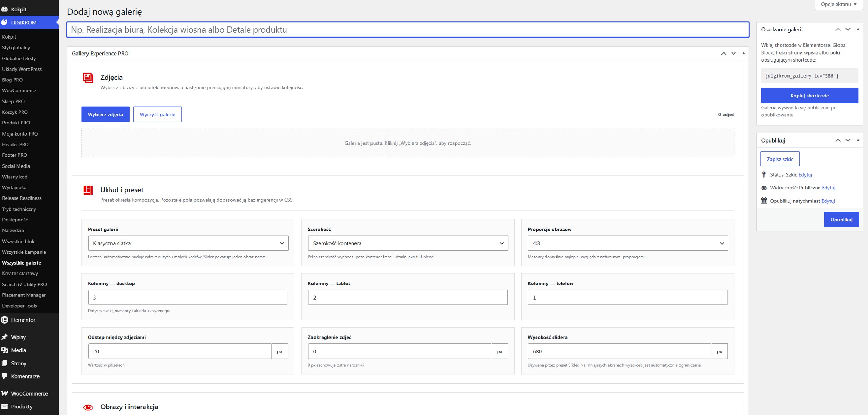Focus the gallery title input field
868x415 pixels.
(x=408, y=30)
